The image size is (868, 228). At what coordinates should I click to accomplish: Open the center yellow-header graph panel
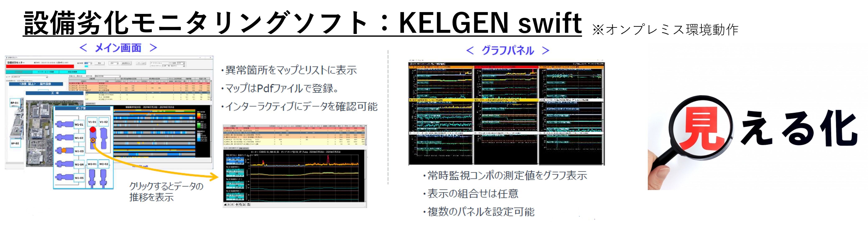pyautogui.click(x=505, y=115)
